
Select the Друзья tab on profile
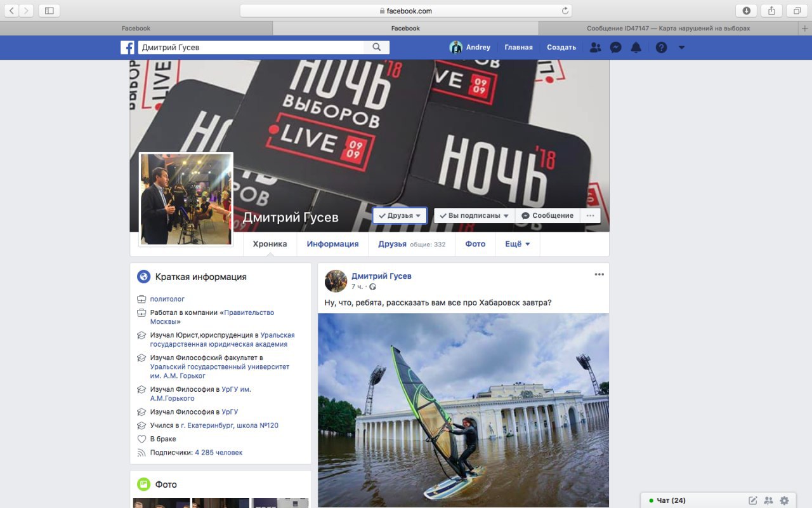tap(412, 244)
